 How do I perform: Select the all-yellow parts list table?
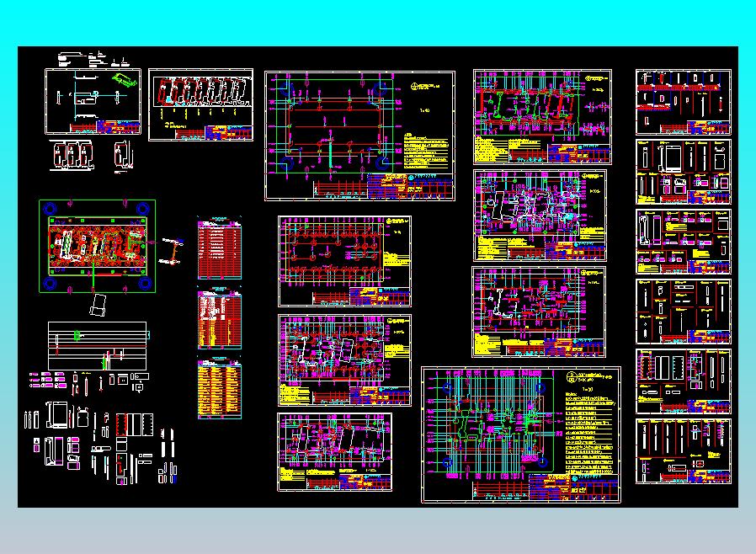pos(220,389)
